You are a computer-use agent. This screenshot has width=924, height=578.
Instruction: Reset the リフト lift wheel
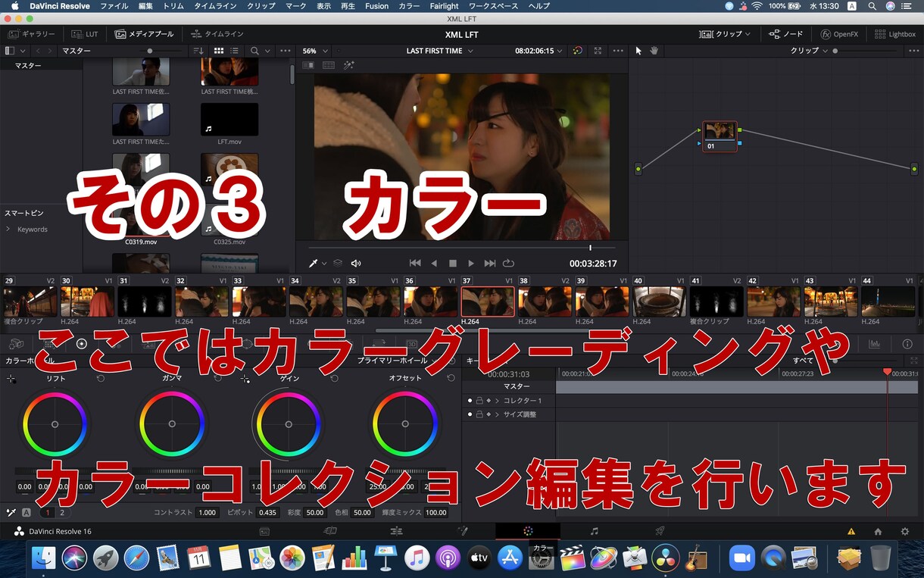tap(101, 378)
